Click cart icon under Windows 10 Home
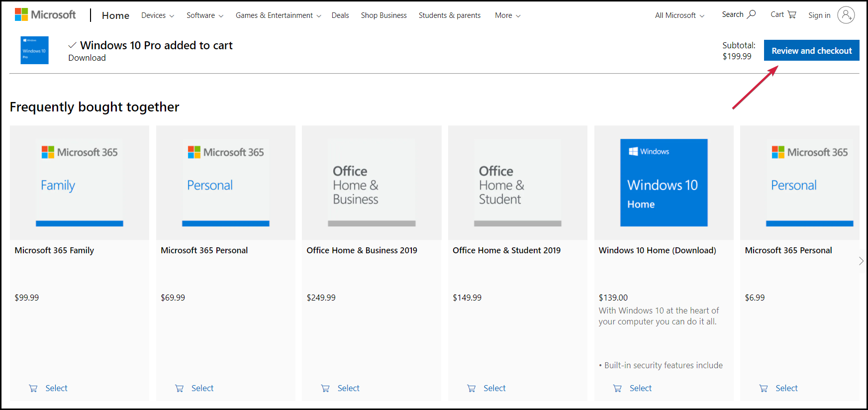Screen dimensions: 868x410 click(617, 389)
